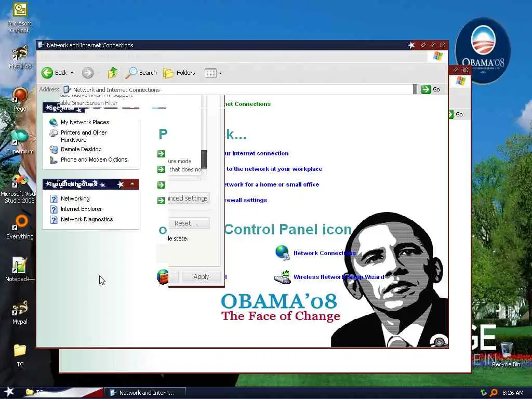
Task: Click Wireless Network Setup Wizard link
Action: coord(339,277)
